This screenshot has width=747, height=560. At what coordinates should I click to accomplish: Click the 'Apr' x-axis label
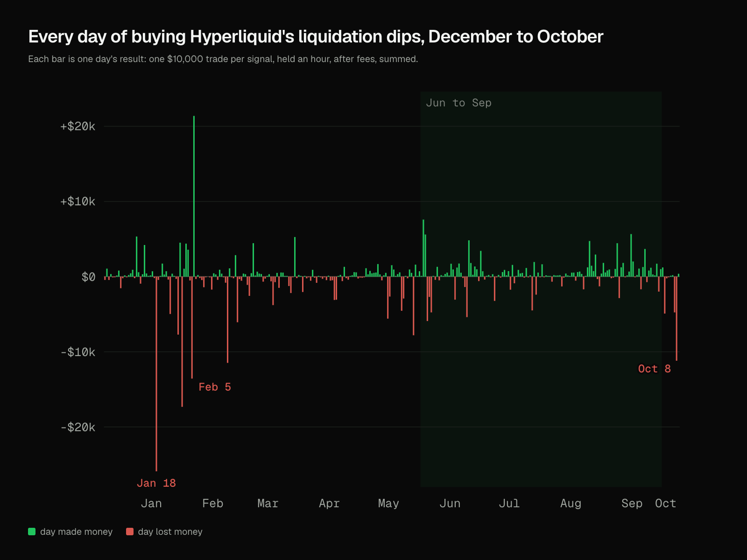(329, 504)
